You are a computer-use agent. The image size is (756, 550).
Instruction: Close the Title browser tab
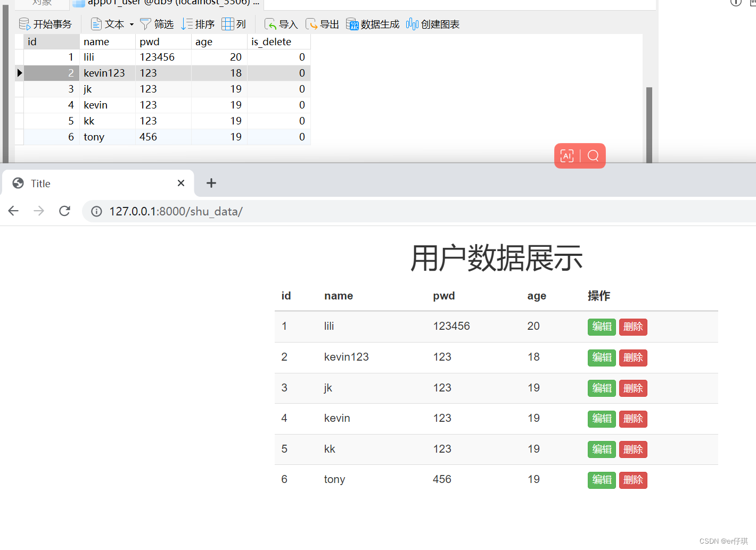point(181,183)
